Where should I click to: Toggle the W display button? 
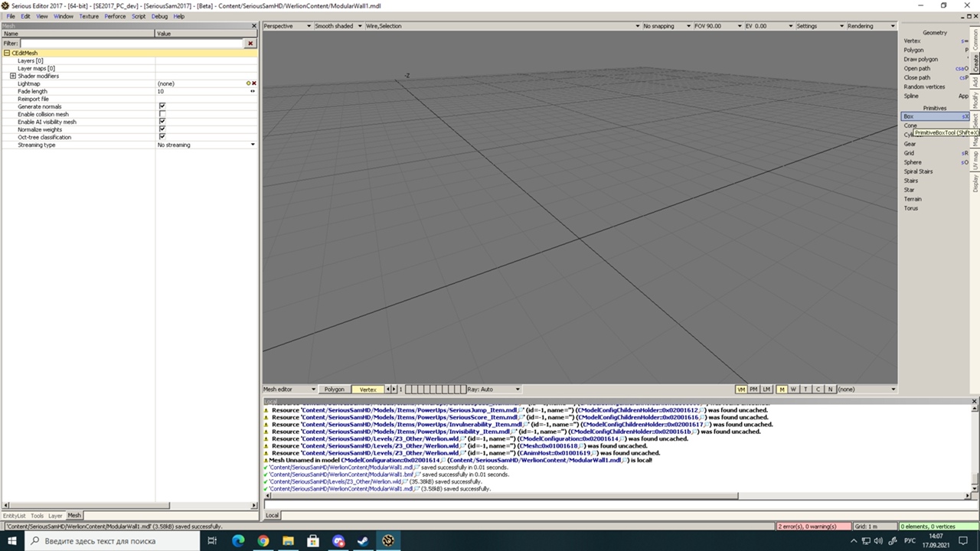(x=793, y=390)
